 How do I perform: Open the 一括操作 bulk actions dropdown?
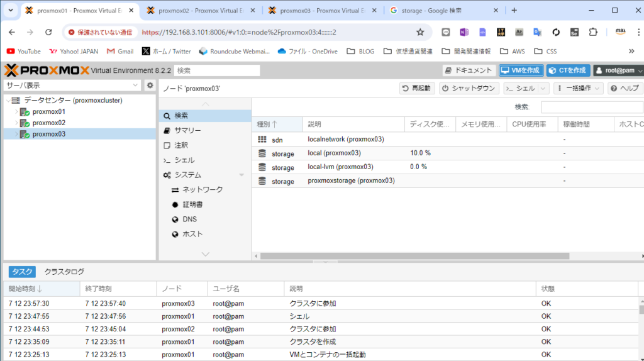[579, 89]
